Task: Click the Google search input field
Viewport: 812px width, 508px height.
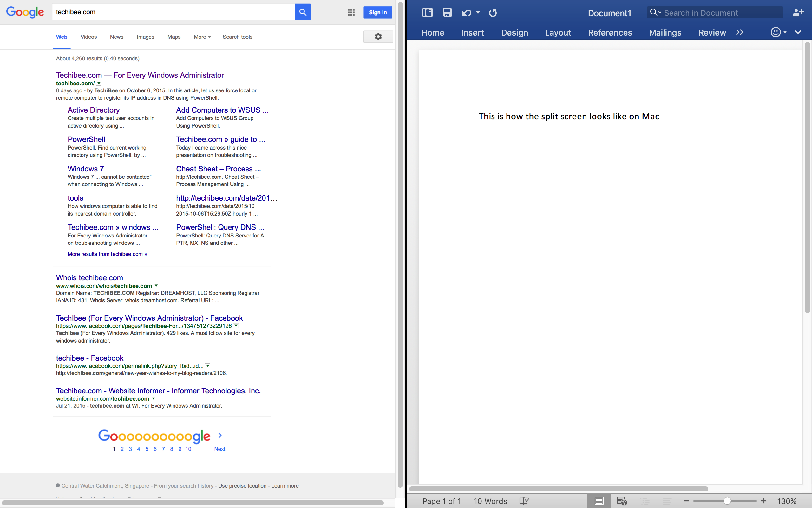Action: (x=174, y=12)
